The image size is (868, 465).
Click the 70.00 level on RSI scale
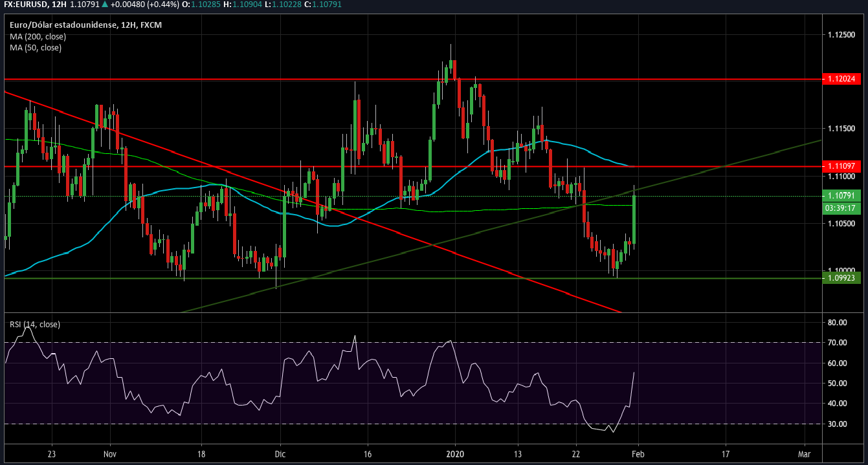click(x=838, y=343)
